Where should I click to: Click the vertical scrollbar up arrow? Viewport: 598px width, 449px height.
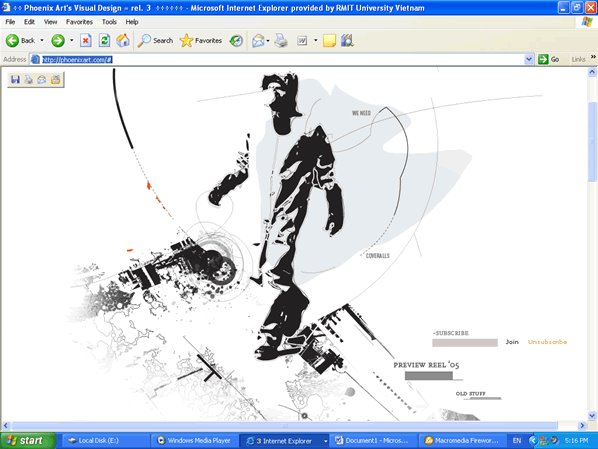(592, 72)
